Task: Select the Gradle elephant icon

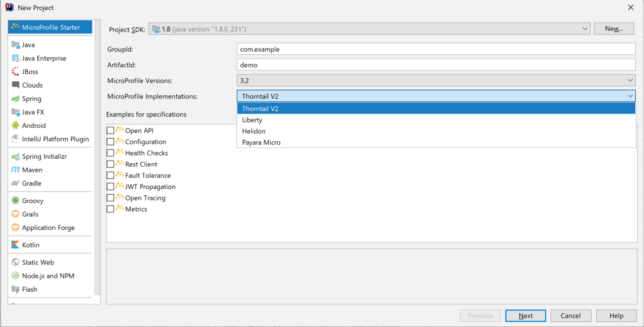Action: (x=16, y=183)
